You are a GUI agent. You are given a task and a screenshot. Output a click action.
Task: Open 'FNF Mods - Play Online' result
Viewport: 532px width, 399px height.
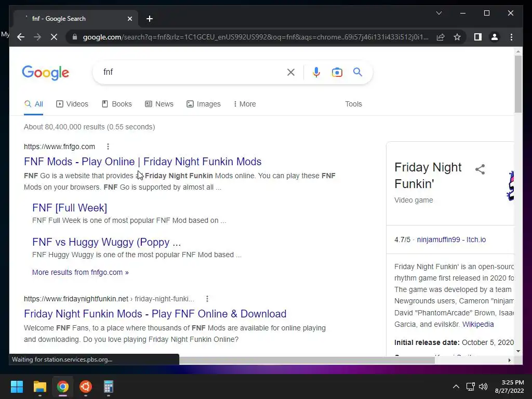142,162
